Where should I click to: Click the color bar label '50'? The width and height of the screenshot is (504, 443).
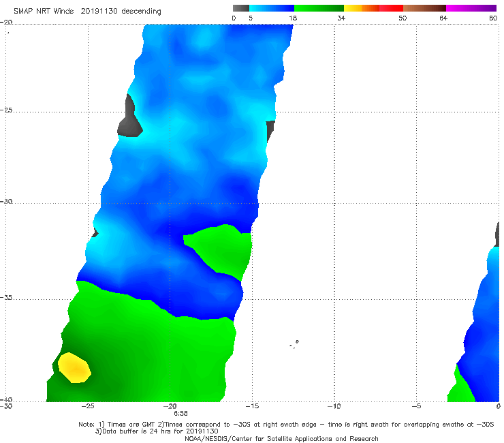403,18
